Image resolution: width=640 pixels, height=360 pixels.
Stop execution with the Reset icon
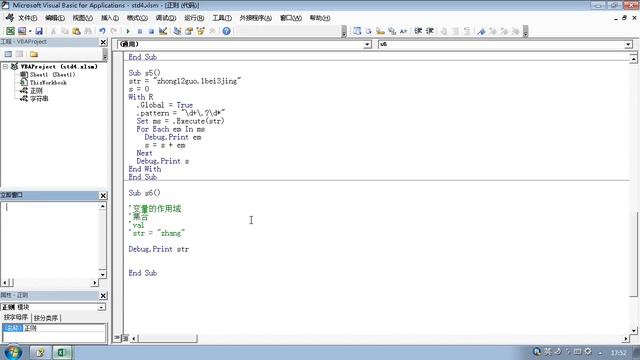click(x=151, y=31)
